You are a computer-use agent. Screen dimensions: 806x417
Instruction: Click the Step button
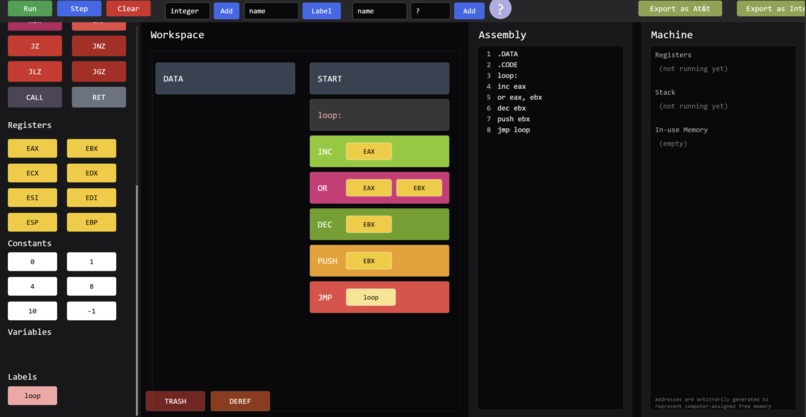tap(79, 9)
